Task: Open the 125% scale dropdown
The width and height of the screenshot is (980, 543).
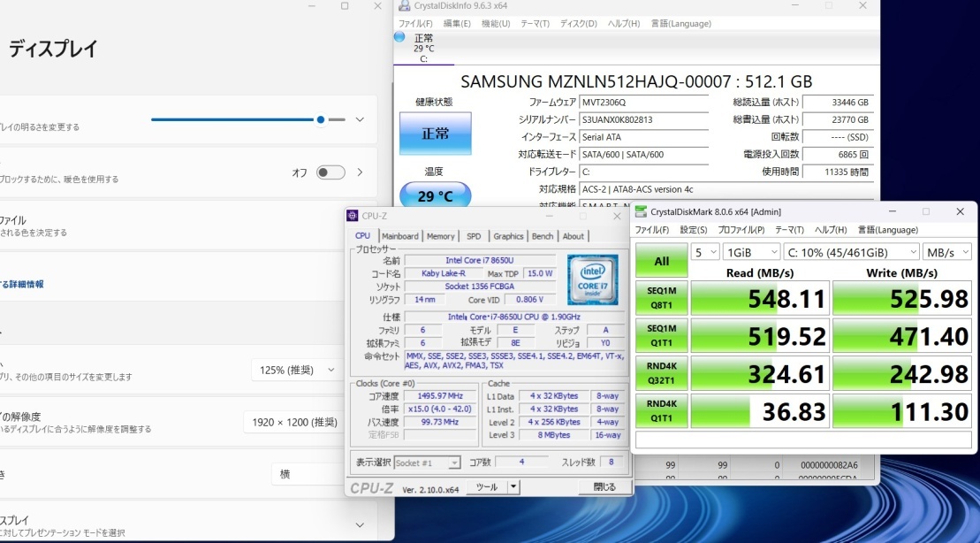Action: coord(297,370)
